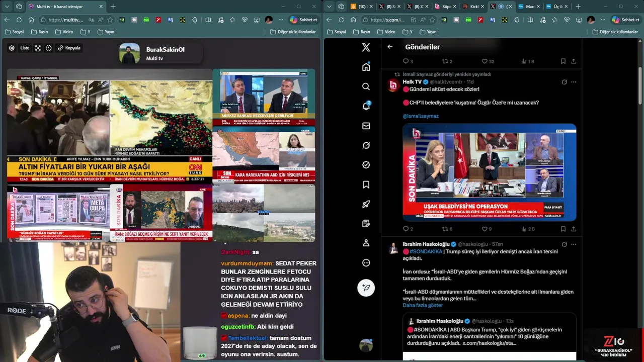Click Grok icon on İbrahim Haskoloğlu post

tap(564, 244)
